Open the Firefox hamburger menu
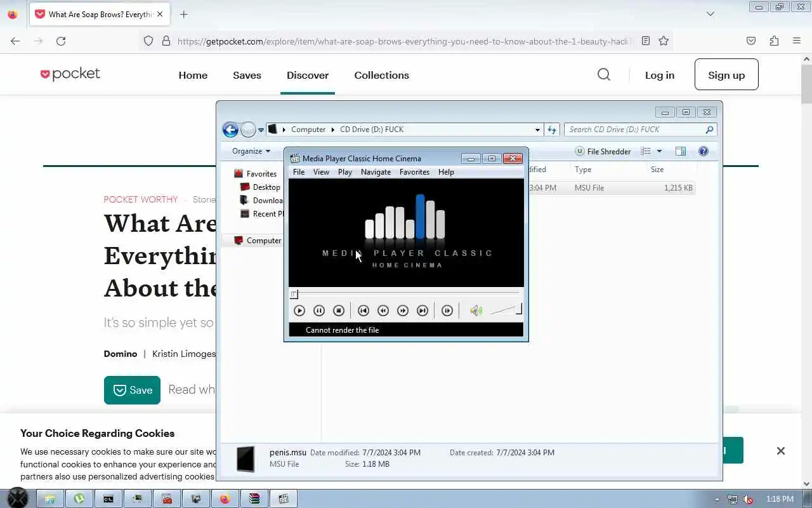The height and width of the screenshot is (508, 812). point(797,41)
